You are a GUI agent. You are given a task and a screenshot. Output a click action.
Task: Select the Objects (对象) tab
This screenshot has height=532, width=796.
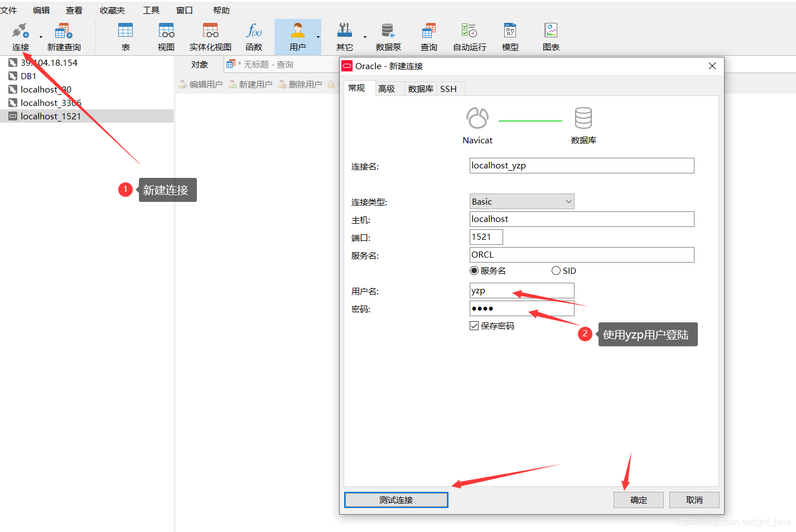point(200,64)
